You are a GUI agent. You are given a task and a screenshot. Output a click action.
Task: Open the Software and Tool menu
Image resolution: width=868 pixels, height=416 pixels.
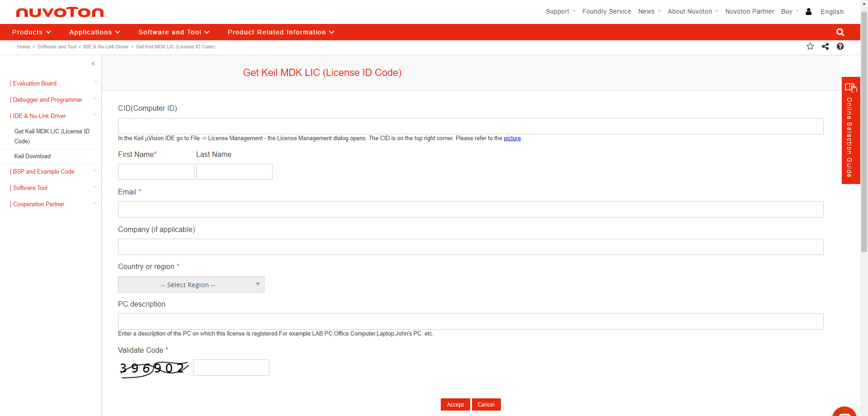click(174, 32)
